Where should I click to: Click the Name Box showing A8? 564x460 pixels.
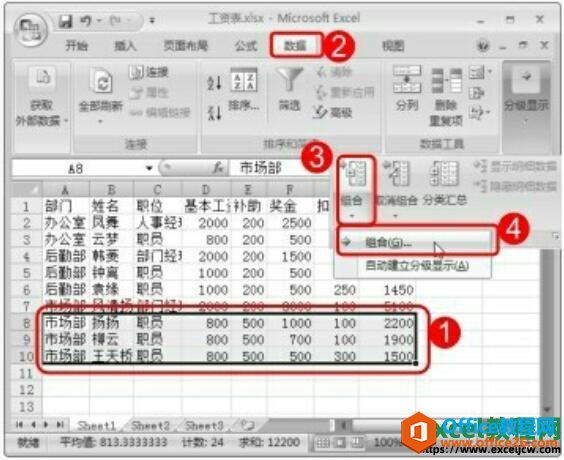[76, 168]
